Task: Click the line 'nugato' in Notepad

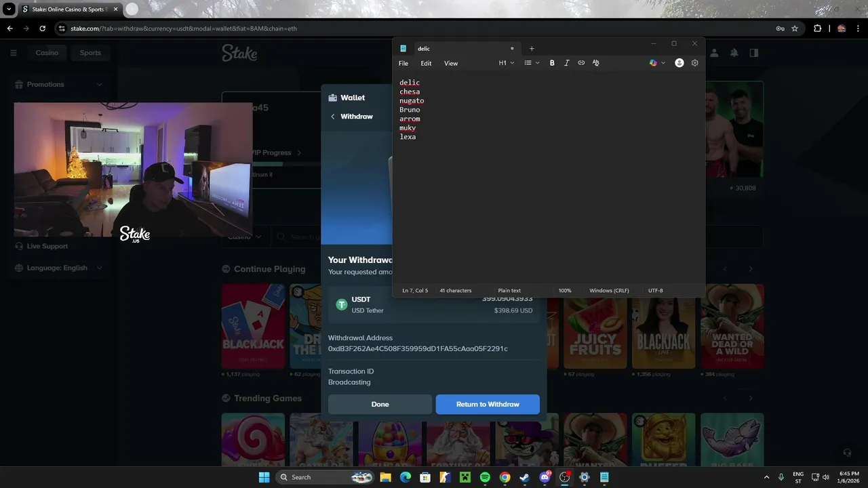Action: [x=412, y=100]
